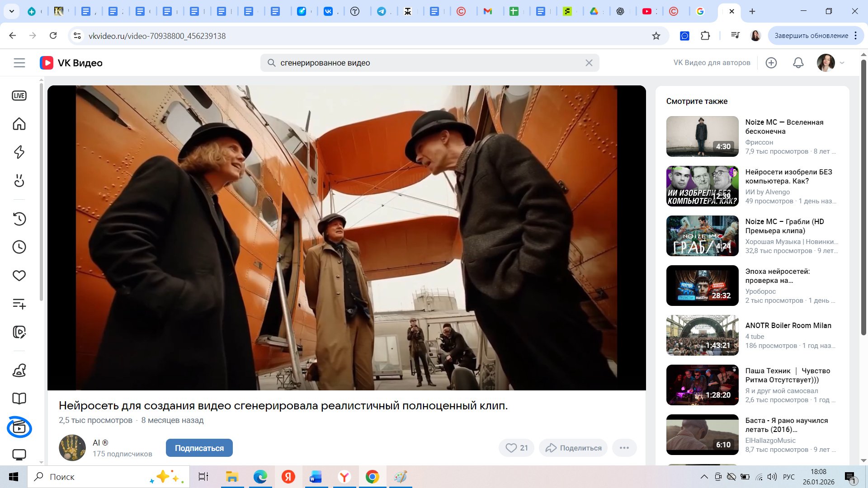Clear the search field with X
This screenshot has height=488, width=868.
589,63
